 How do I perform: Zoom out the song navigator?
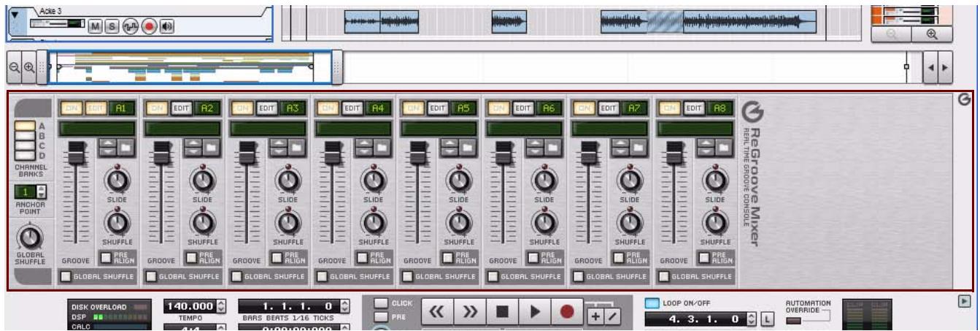coord(15,66)
